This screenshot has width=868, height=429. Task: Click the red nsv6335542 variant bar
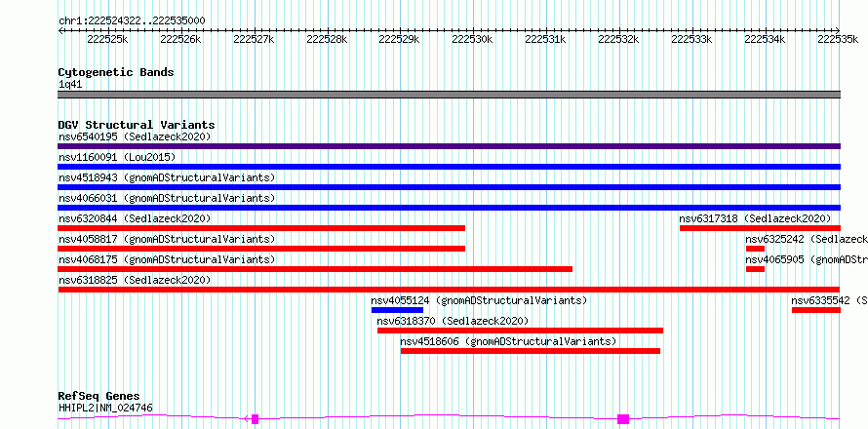816,310
